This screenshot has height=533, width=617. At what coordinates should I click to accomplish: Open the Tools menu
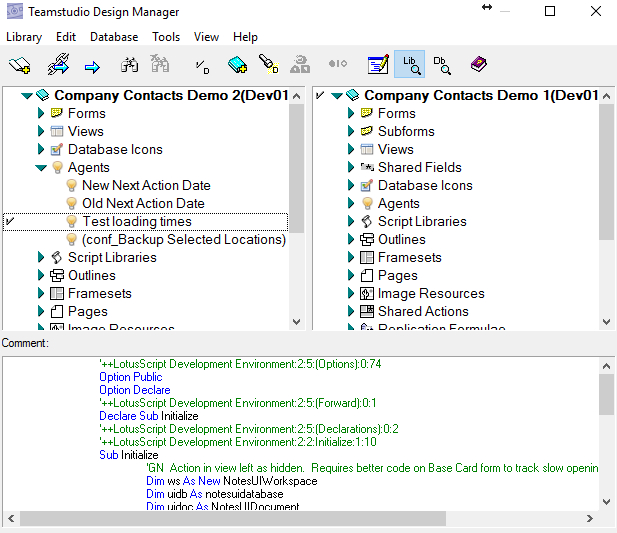coord(166,37)
